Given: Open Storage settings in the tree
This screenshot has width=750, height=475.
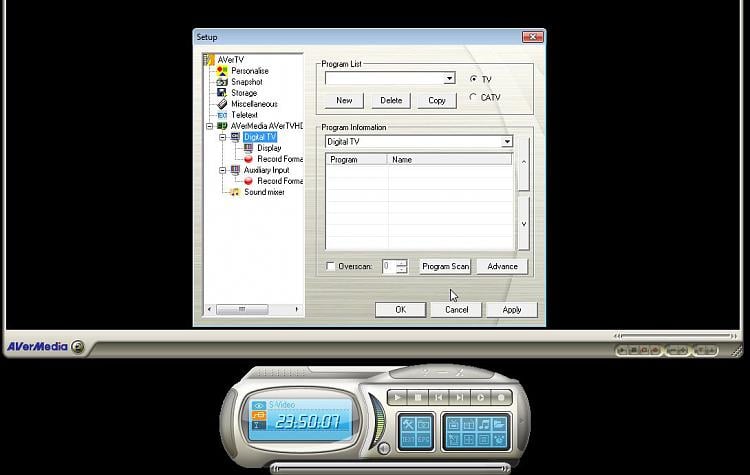Looking at the screenshot, I should 244,93.
